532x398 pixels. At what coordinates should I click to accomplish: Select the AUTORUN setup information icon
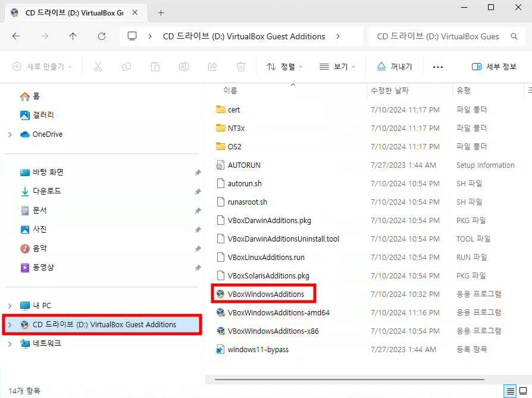pyautogui.click(x=220, y=165)
